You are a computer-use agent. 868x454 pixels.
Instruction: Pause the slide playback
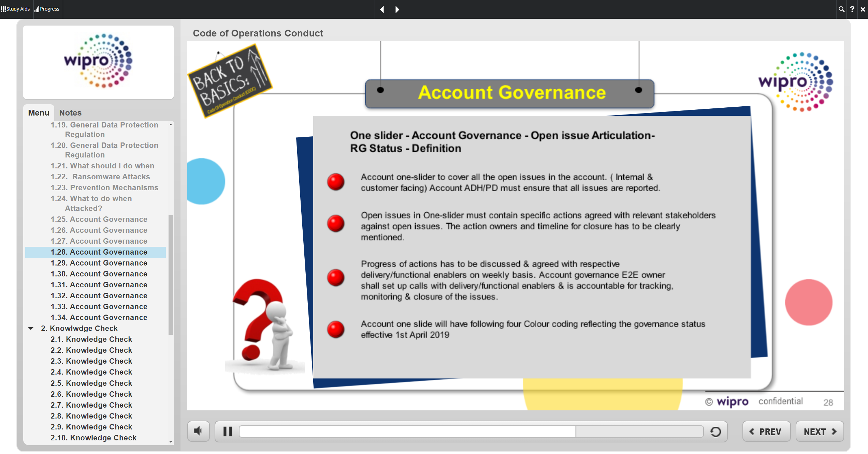point(228,432)
